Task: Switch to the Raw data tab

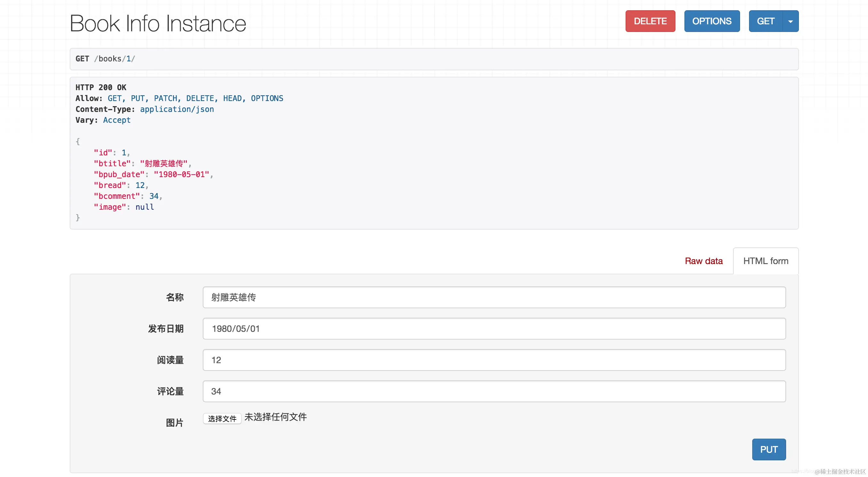Action: pyautogui.click(x=704, y=261)
